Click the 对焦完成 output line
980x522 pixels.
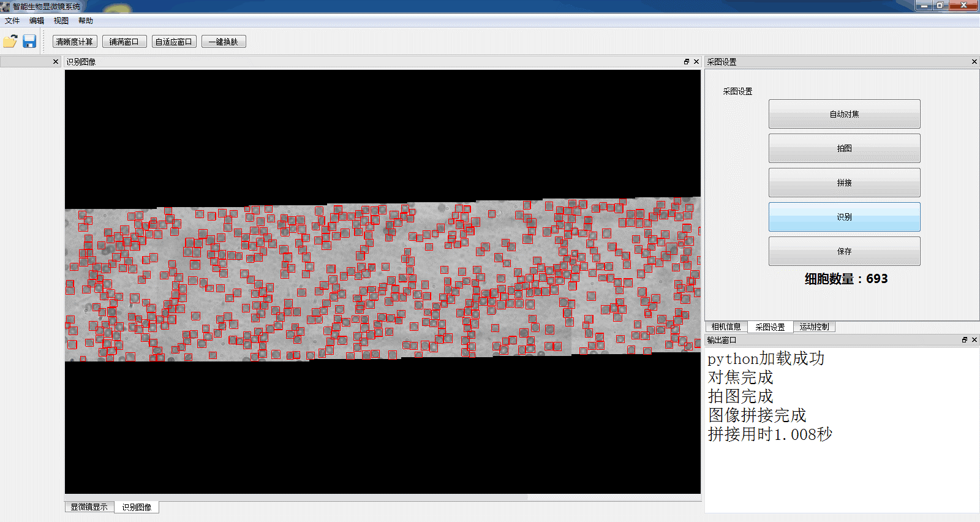click(741, 377)
